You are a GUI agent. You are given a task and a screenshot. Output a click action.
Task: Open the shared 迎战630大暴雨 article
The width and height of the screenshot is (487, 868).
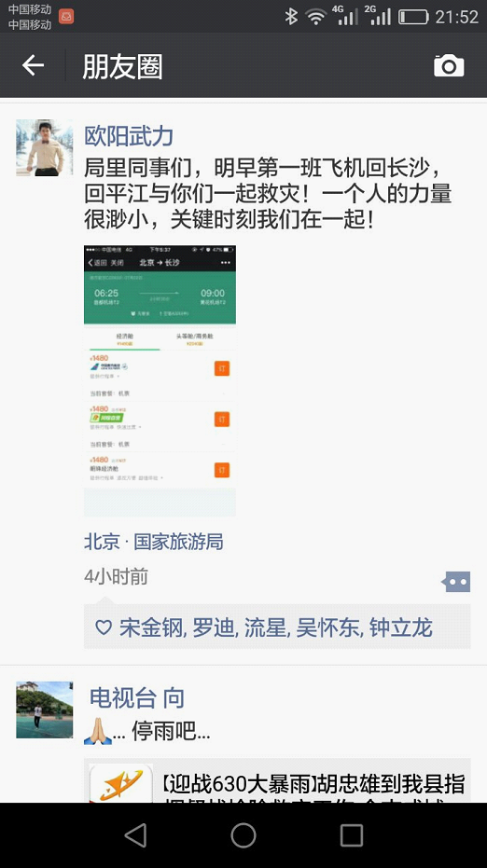pyautogui.click(x=277, y=780)
